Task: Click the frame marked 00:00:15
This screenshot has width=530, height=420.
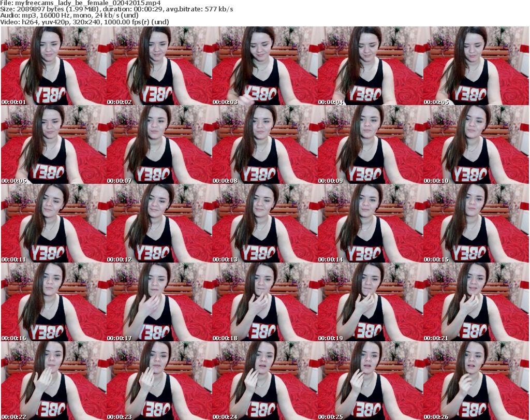Action: click(476, 223)
